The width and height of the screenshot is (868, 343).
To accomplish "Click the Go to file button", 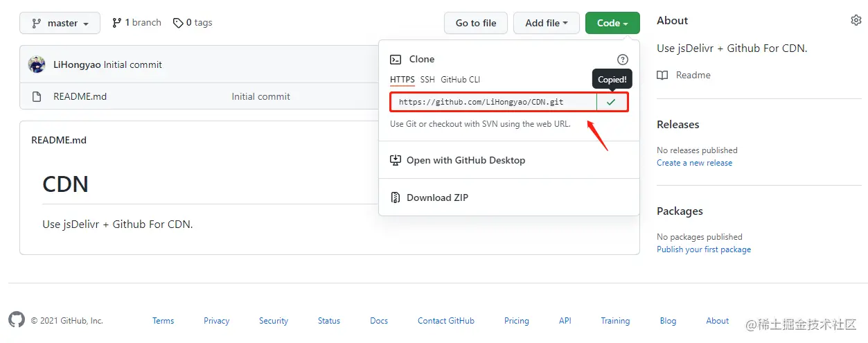I will tap(476, 23).
